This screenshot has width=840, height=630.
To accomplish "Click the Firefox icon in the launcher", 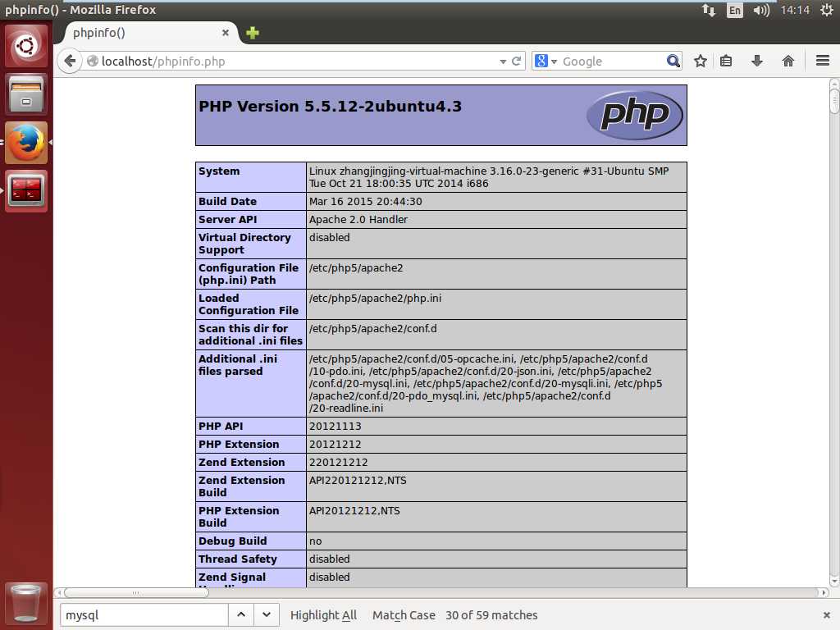I will [26, 143].
